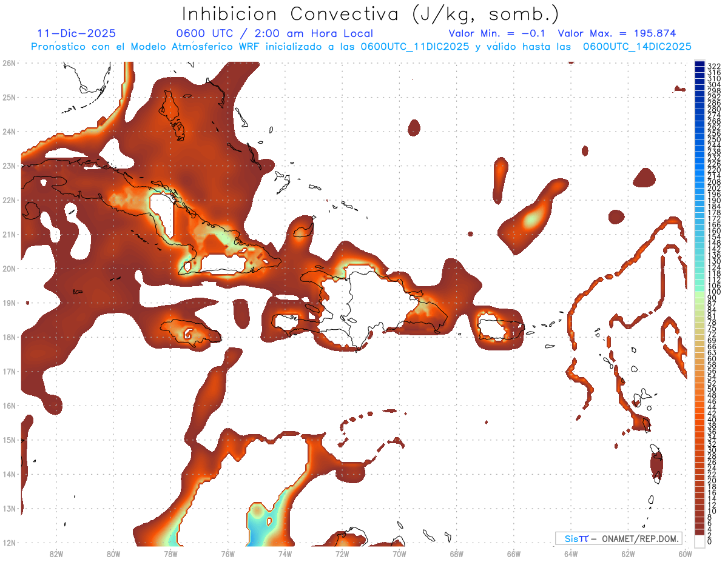Viewport: 728px width, 562px height.
Task: Click the '13N' latitude label
Action: coord(9,509)
